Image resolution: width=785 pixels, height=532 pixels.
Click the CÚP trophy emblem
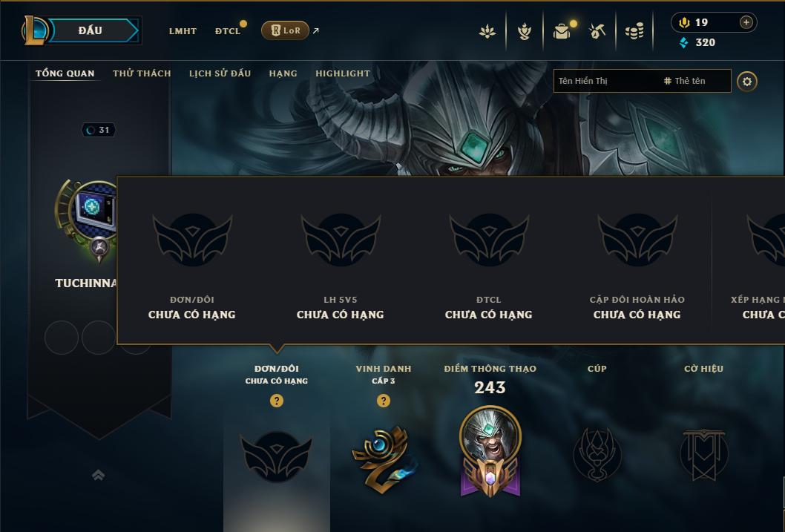pos(597,454)
